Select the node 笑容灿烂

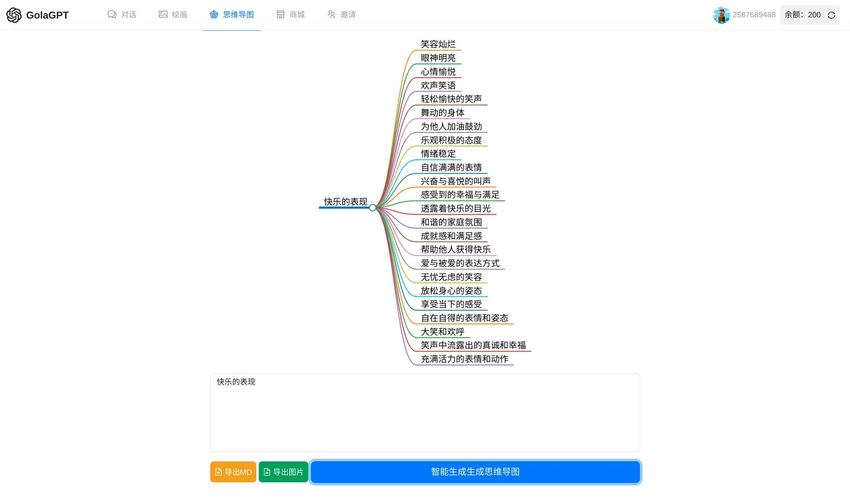[x=438, y=44]
